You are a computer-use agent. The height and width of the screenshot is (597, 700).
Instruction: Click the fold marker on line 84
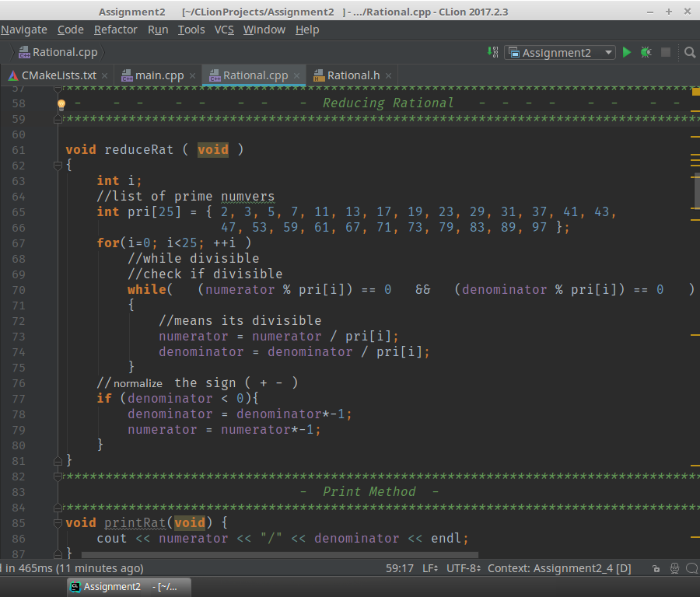[58, 508]
